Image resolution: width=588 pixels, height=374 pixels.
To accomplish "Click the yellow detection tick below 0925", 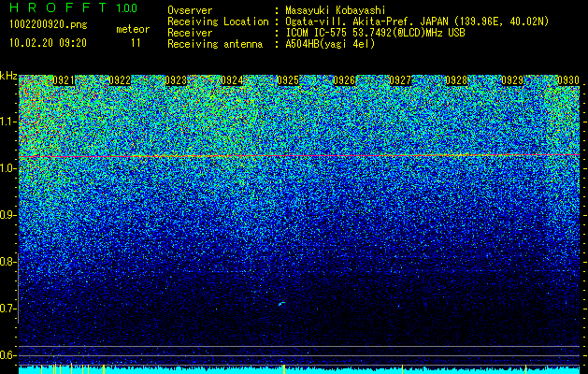I will (x=284, y=368).
